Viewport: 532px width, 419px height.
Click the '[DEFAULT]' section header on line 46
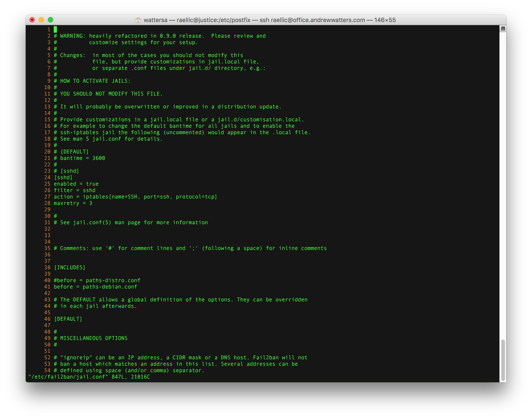click(x=68, y=319)
